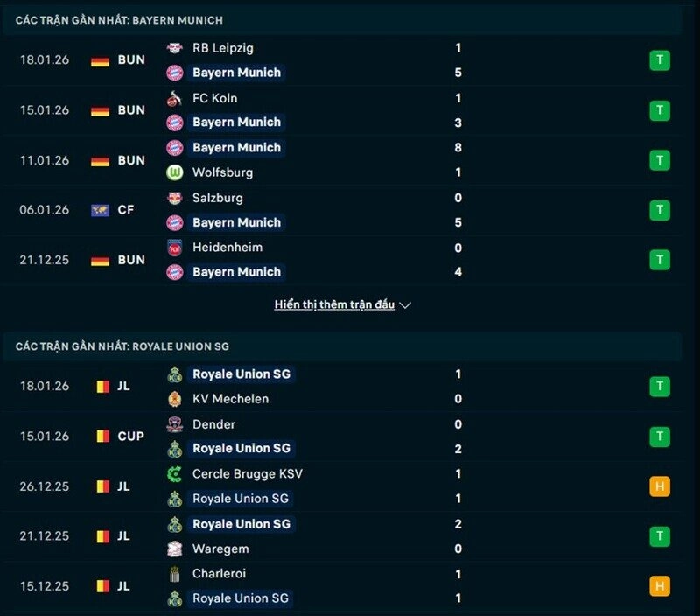Open the Bayern Munich vs Wolfsburg match row
Image resolution: width=700 pixels, height=616 pixels.
click(350, 160)
